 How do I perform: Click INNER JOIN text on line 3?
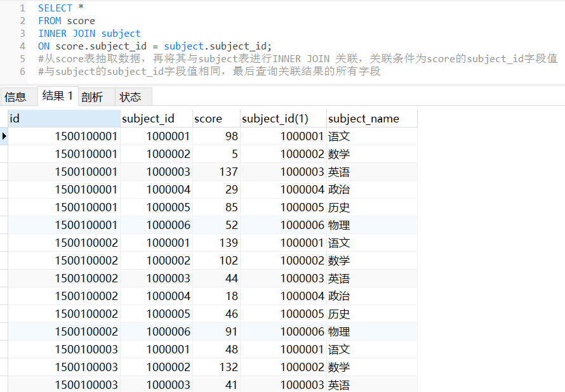coord(67,34)
